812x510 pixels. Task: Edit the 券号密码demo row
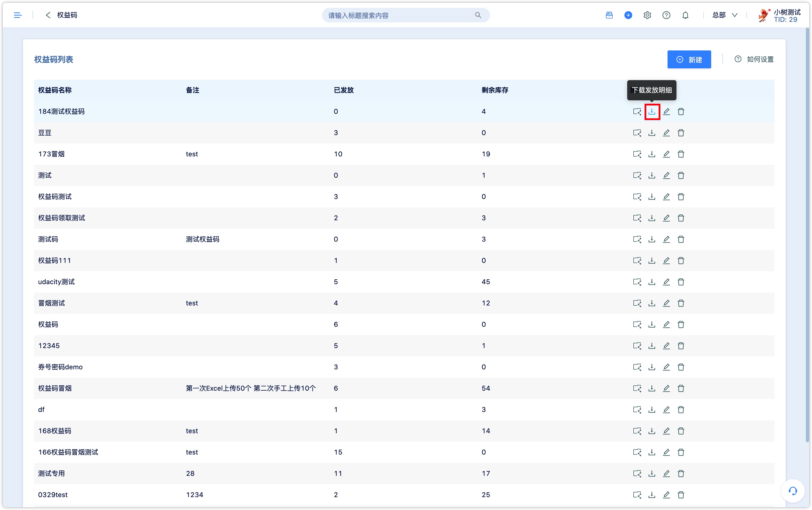click(x=666, y=367)
